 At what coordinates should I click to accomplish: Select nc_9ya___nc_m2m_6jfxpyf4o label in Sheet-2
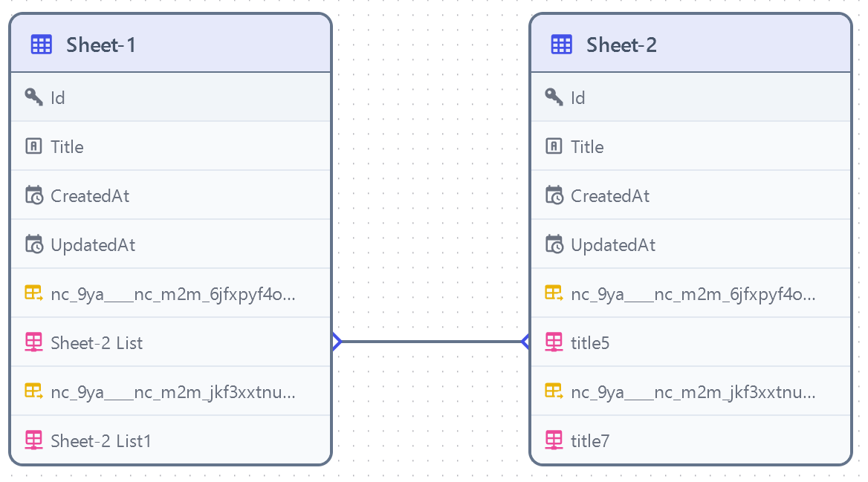693,294
